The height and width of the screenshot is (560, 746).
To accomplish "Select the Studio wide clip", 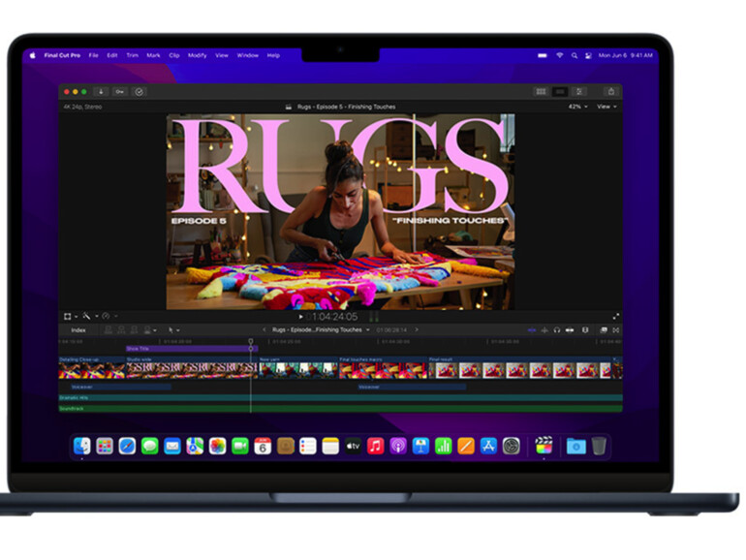I will coord(192,368).
